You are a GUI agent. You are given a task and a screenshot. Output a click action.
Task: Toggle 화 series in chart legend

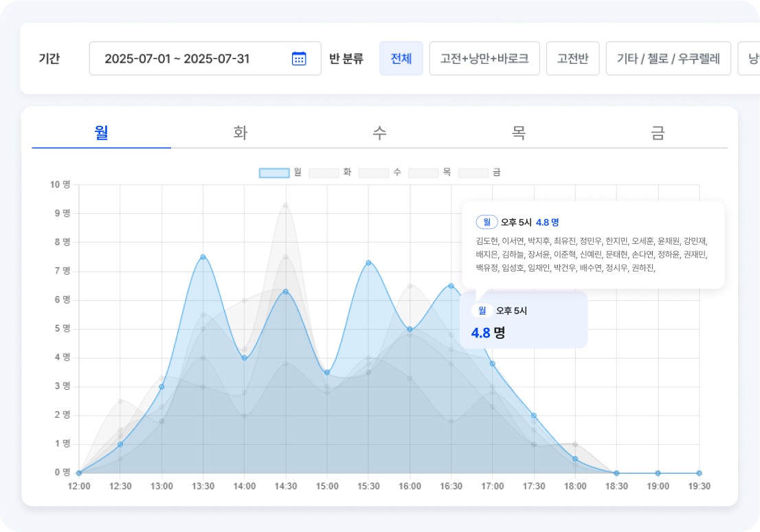tap(324, 173)
